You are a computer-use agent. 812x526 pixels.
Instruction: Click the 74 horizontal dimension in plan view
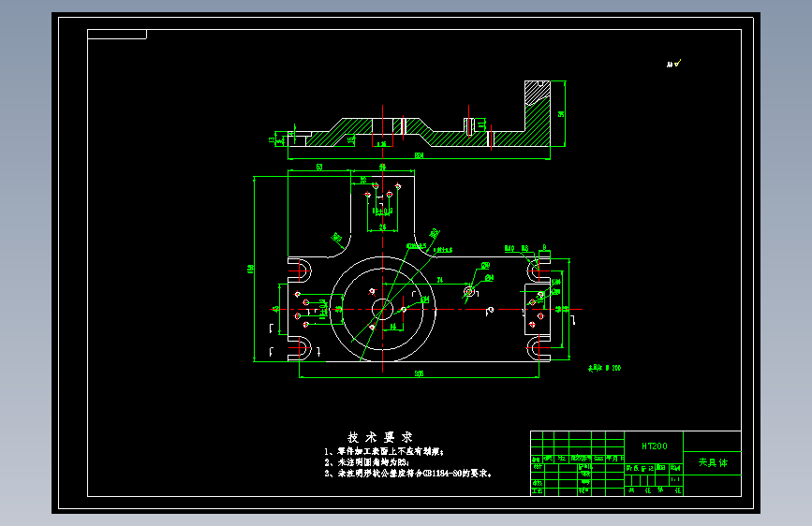point(439,280)
